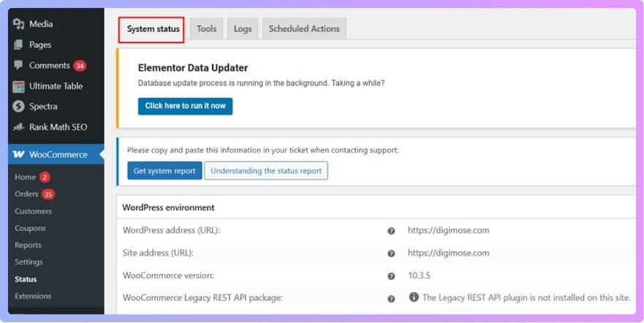Click Get system report button
The height and width of the screenshot is (323, 644).
click(164, 171)
